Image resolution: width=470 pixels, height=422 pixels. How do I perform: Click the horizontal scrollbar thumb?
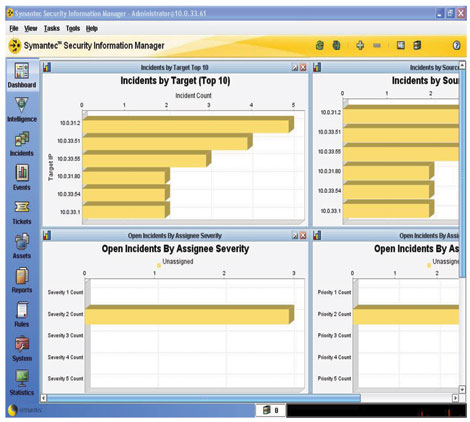[x=204, y=398]
